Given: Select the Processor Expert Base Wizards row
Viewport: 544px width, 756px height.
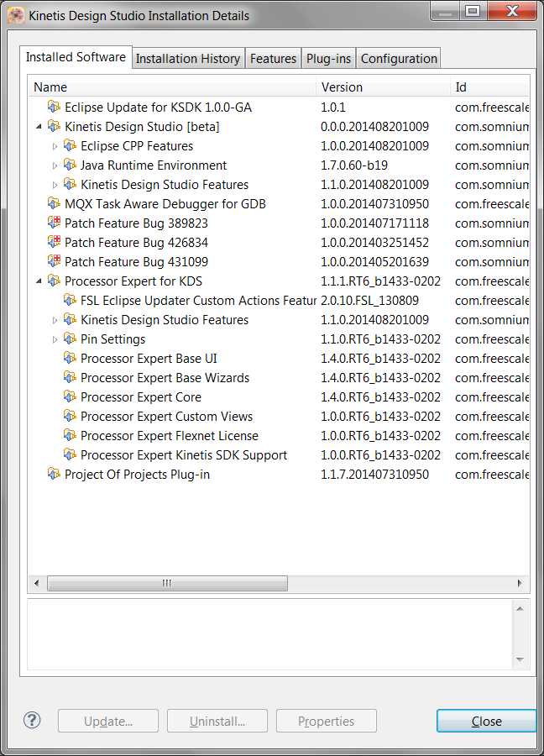Looking at the screenshot, I should (165, 378).
